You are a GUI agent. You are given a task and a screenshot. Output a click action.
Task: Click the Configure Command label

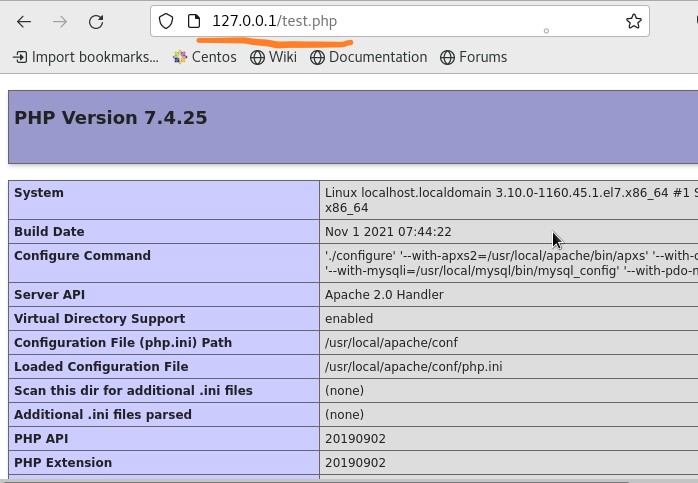(x=82, y=256)
